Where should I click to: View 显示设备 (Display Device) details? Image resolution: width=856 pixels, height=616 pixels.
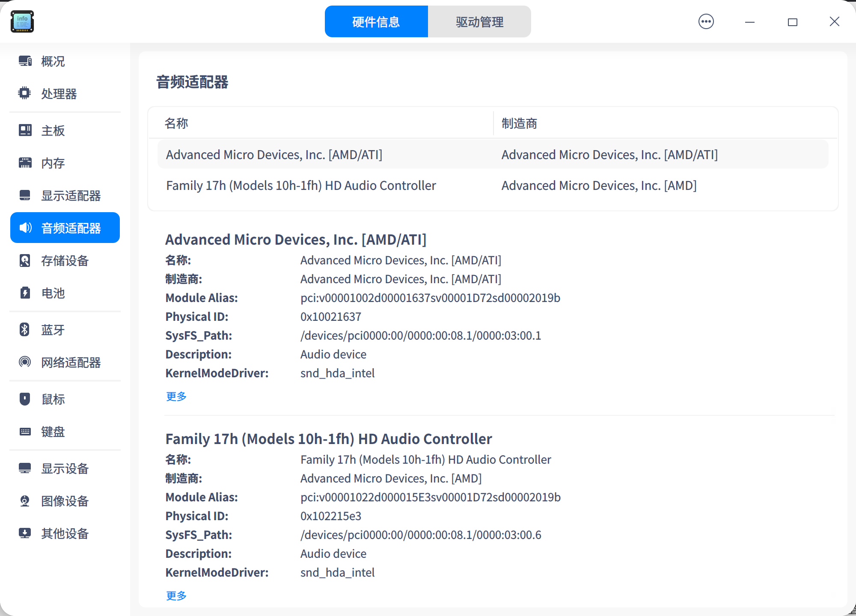coord(65,468)
